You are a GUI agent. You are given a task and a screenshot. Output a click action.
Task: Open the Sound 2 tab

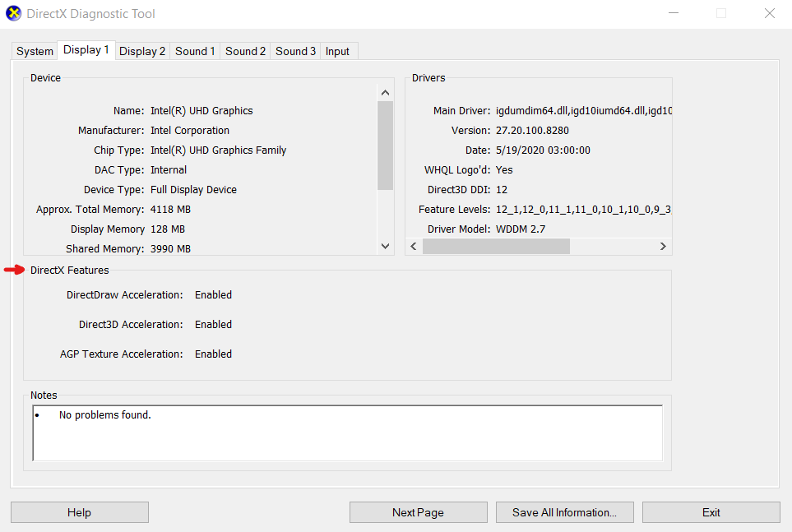point(245,52)
